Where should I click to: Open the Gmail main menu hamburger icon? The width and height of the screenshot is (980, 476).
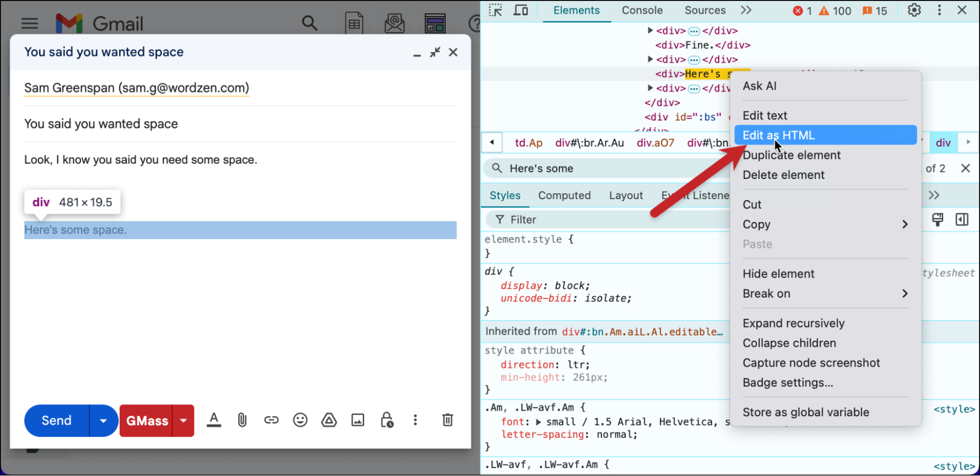coord(29,23)
